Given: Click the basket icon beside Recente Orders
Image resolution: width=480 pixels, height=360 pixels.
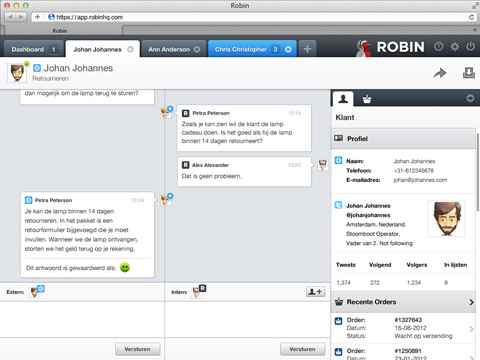Looking at the screenshot, I should 339,301.
